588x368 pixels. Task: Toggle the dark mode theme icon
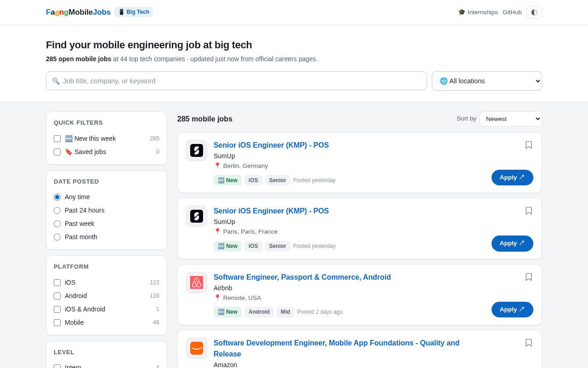click(534, 12)
